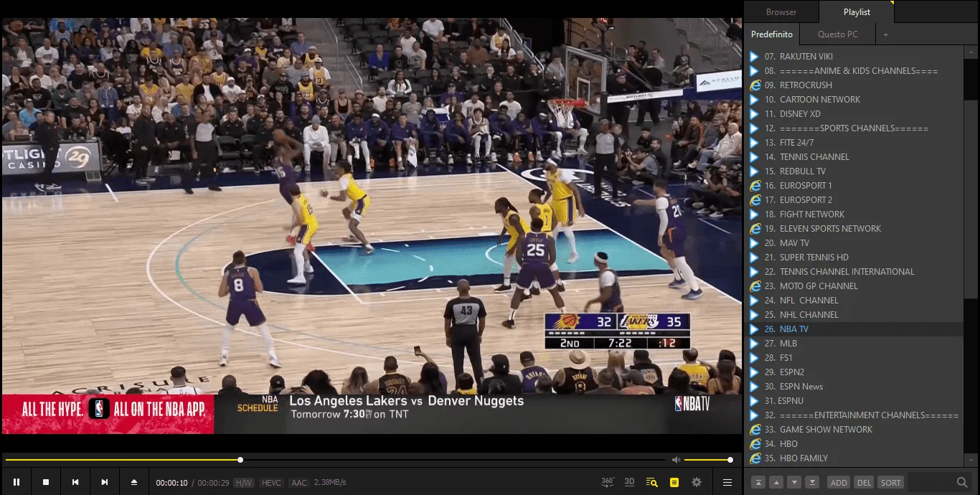Screen dimensions: 980x495
Task: Switch to the Browser tab
Action: click(781, 11)
